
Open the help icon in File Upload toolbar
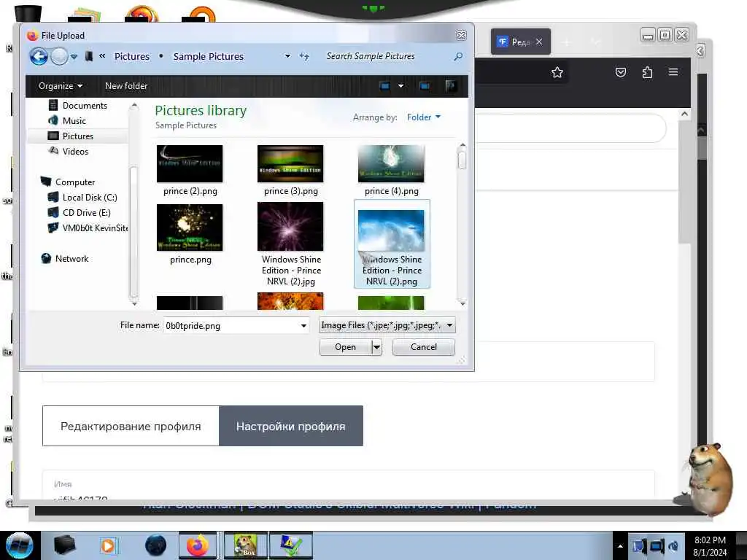451,86
